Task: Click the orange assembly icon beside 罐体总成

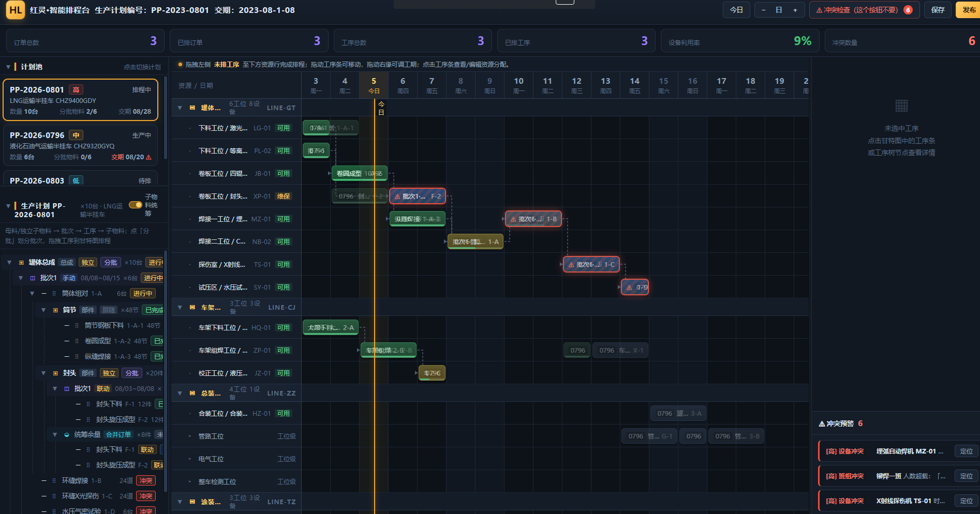Action: tap(21, 263)
